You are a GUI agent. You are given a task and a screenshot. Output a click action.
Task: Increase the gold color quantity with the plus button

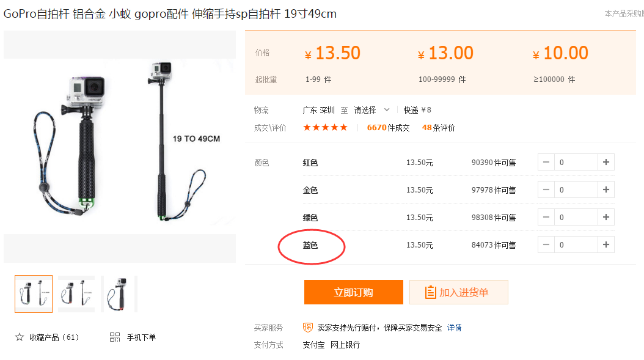point(606,190)
